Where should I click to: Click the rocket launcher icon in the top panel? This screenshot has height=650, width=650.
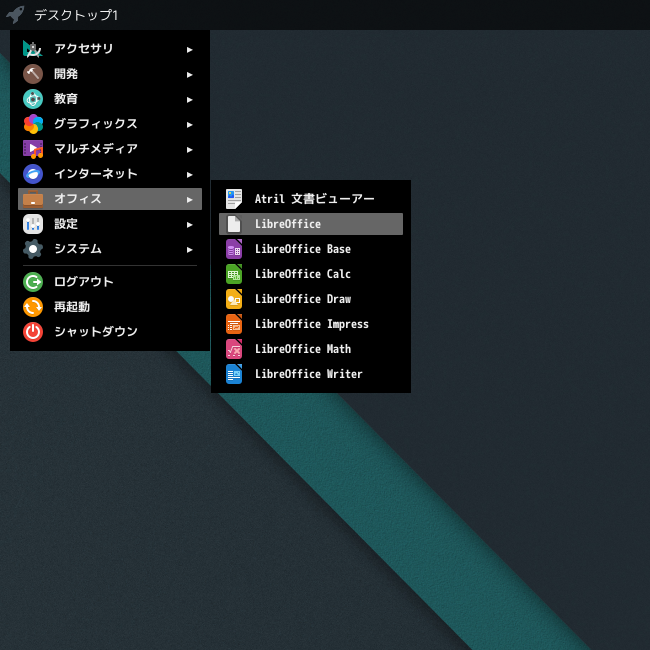click(x=15, y=15)
